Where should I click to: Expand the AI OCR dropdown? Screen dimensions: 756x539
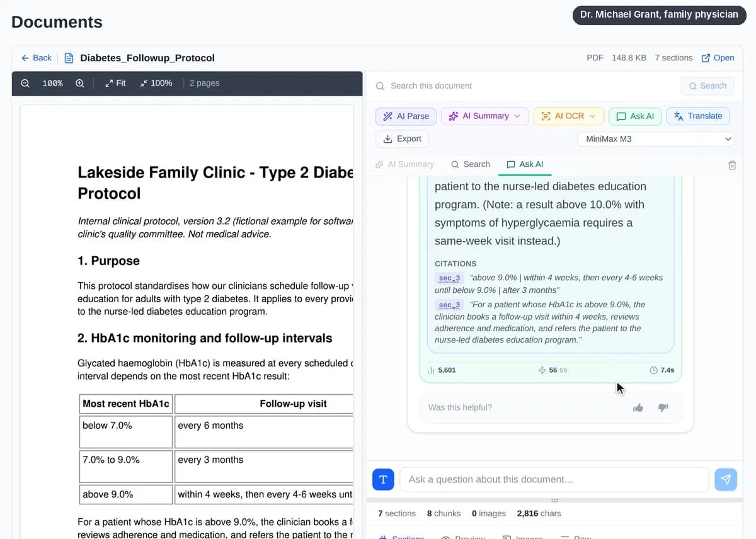point(569,116)
